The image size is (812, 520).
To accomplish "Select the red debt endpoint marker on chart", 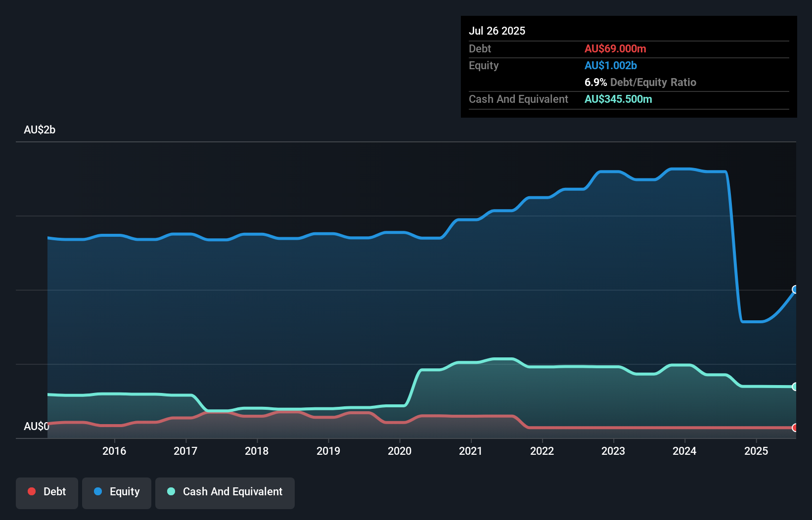I will click(795, 427).
